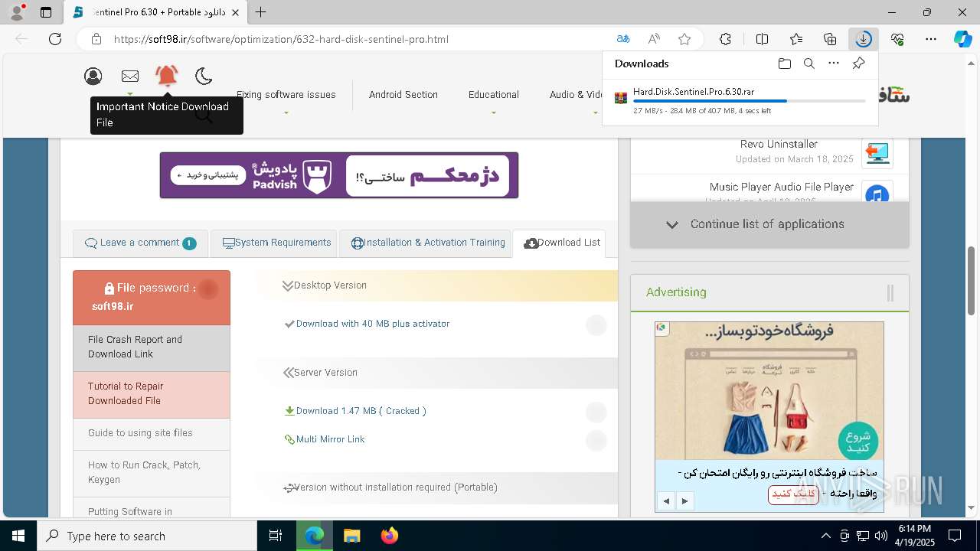Open File Explorer from taskbar
The width and height of the screenshot is (980, 551).
pos(351,536)
